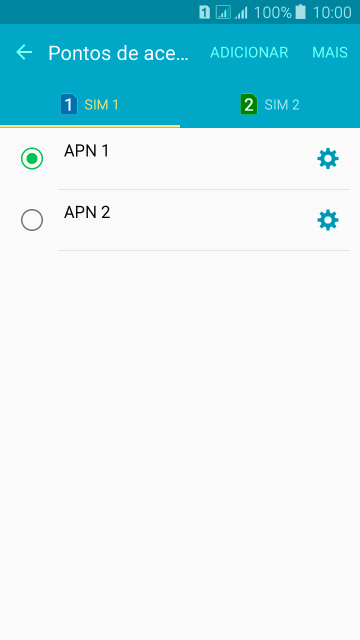
Task: Switch to the SIM 2 tab
Action: 270,105
